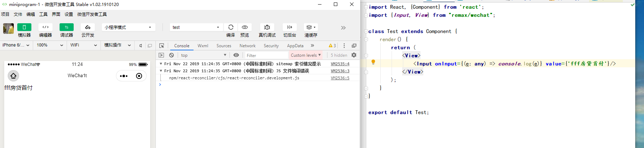Click the 预览 preview eye icon
Screen dimensions: 644x148
pyautogui.click(x=245, y=27)
